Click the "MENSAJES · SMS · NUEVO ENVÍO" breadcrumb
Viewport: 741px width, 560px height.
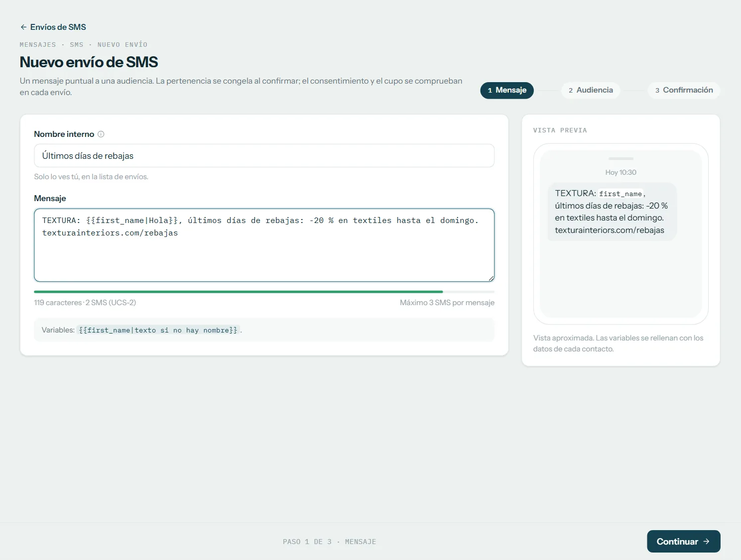pos(84,45)
